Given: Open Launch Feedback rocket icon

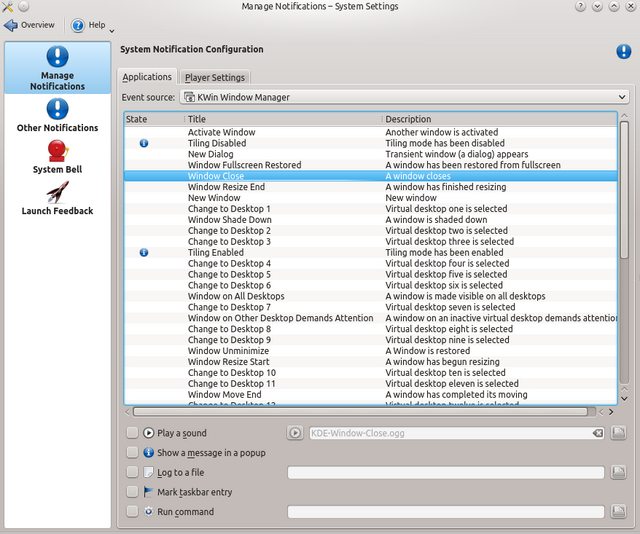Looking at the screenshot, I should coord(57,193).
